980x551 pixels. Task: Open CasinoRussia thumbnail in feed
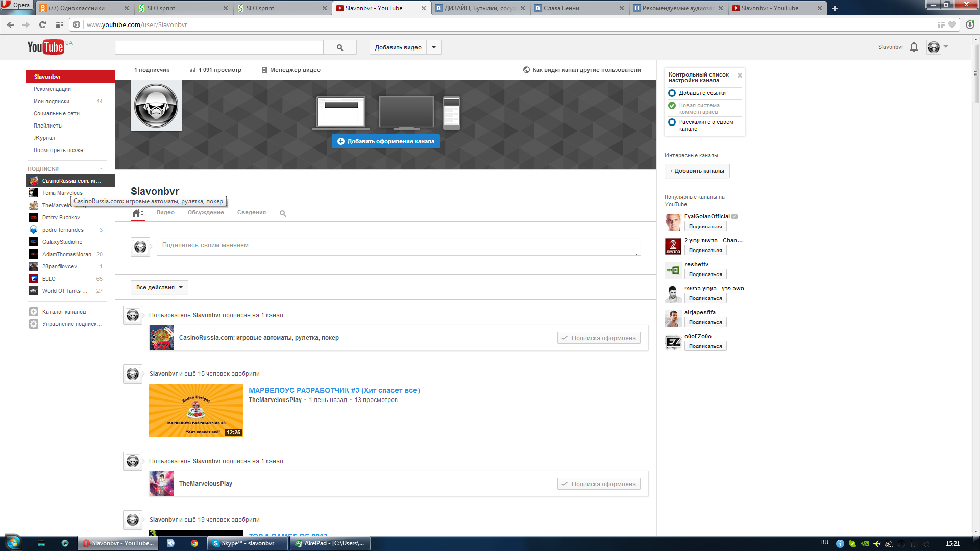click(x=162, y=338)
